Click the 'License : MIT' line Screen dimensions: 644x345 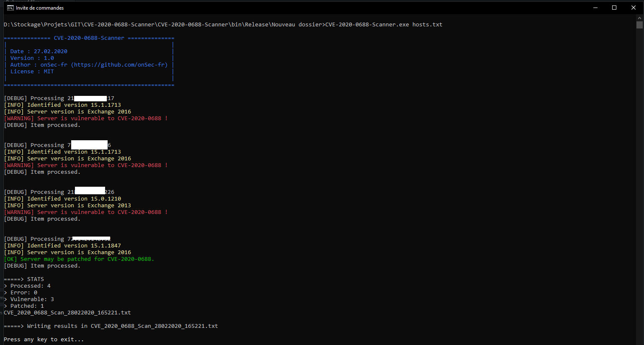click(32, 72)
